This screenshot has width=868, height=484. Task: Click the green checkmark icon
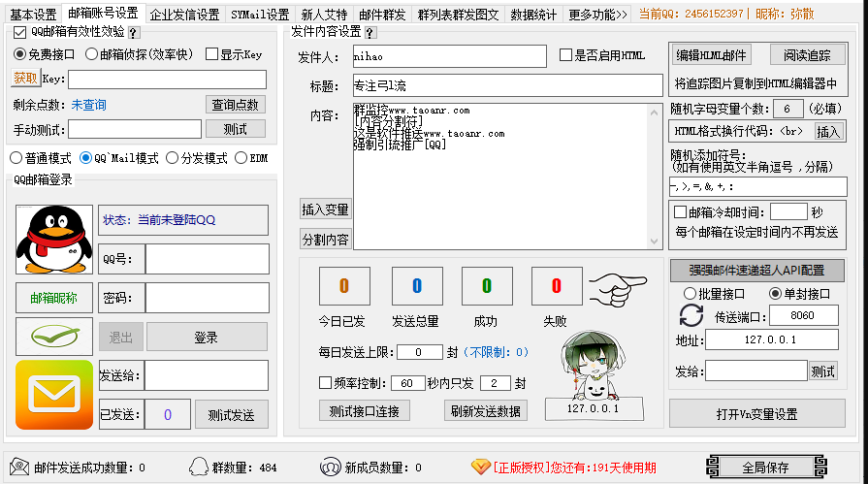click(x=54, y=337)
